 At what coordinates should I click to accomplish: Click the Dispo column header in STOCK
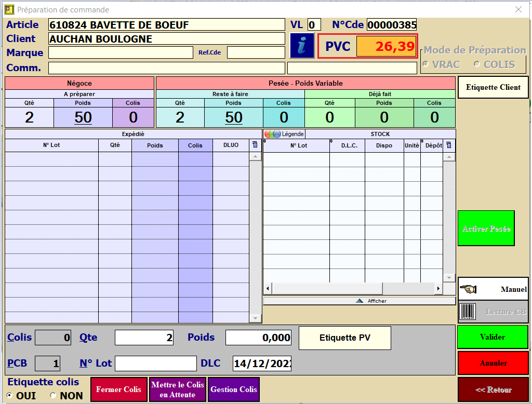click(x=384, y=146)
